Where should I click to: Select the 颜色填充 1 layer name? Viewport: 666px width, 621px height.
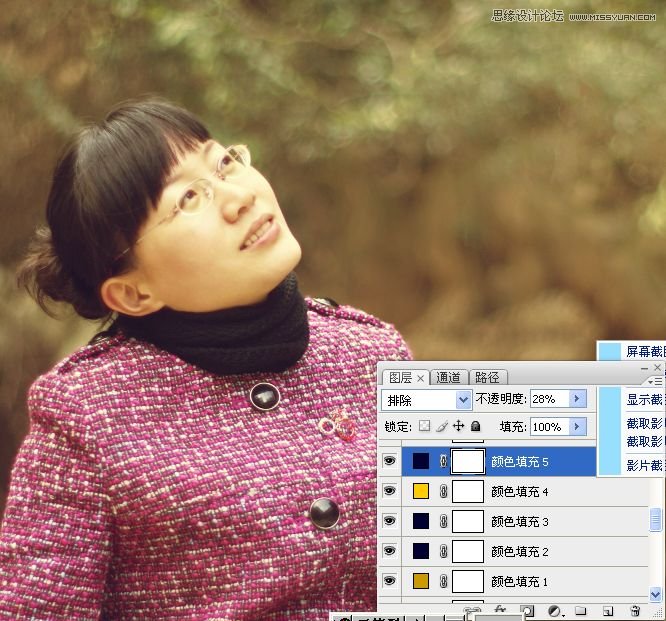[519, 581]
